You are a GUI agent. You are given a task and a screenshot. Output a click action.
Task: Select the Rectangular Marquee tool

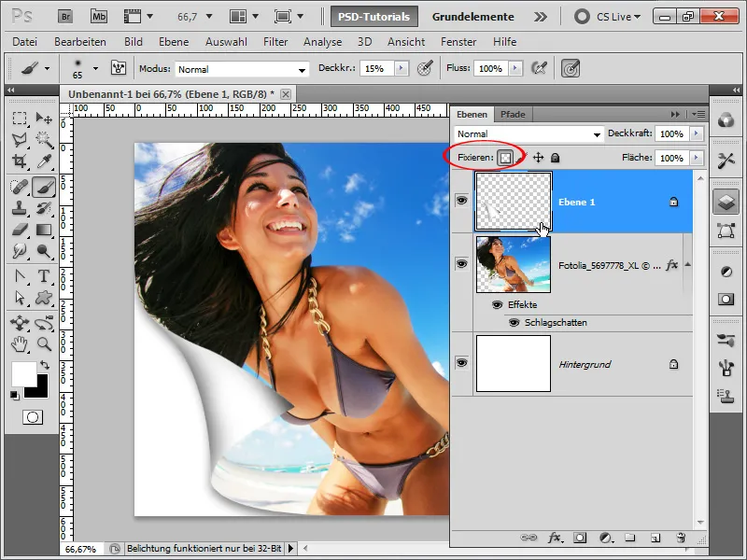[19, 118]
